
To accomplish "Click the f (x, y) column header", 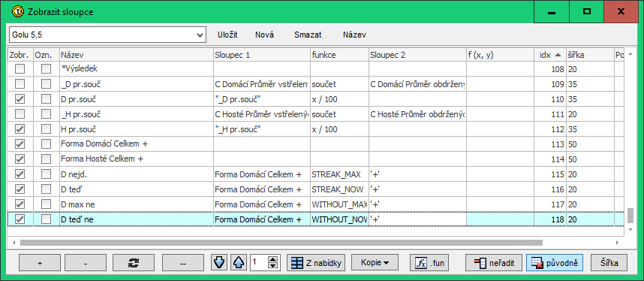I will tap(500, 54).
